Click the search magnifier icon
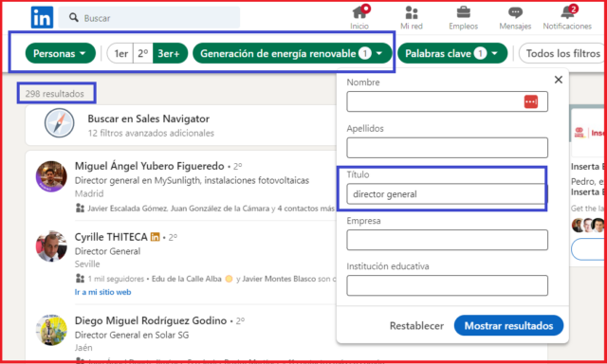This screenshot has width=607, height=364. [x=74, y=17]
